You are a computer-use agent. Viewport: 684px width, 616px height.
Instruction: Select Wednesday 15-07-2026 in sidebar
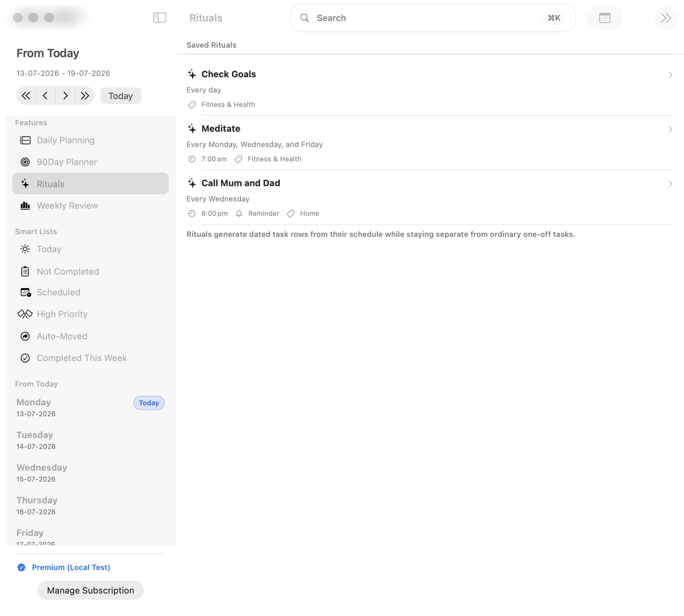tap(91, 473)
